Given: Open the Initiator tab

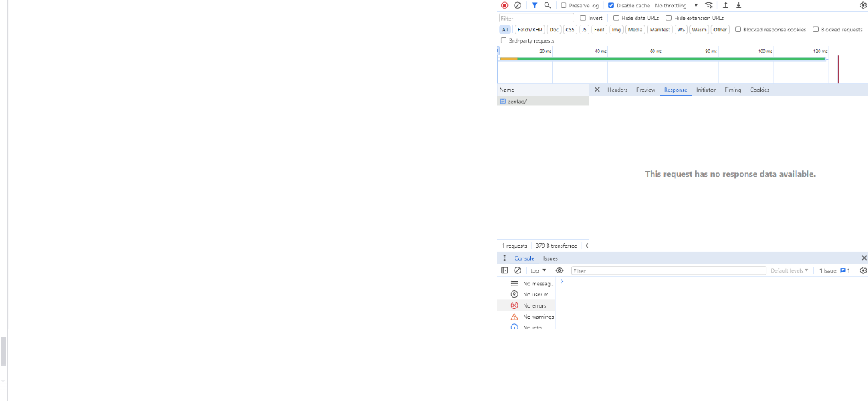Looking at the screenshot, I should tap(706, 90).
